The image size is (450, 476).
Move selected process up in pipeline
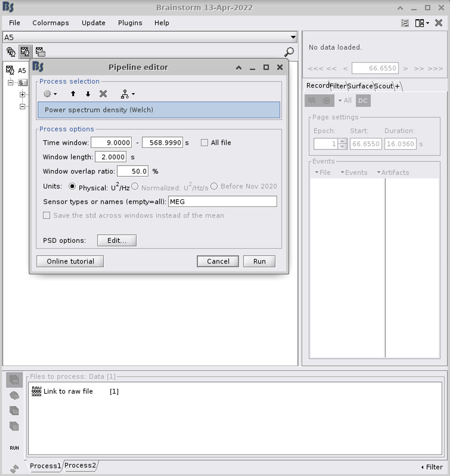pos(73,94)
